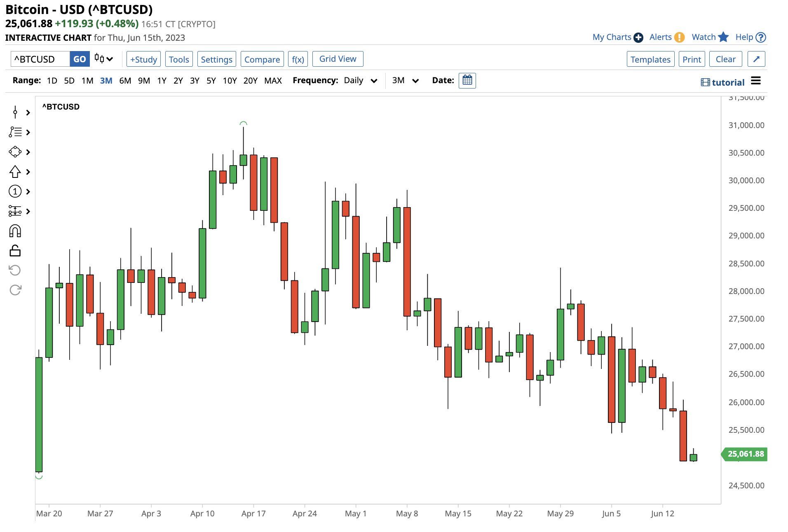This screenshot has height=532, width=788.
Task: Open the Templates button
Action: click(650, 59)
